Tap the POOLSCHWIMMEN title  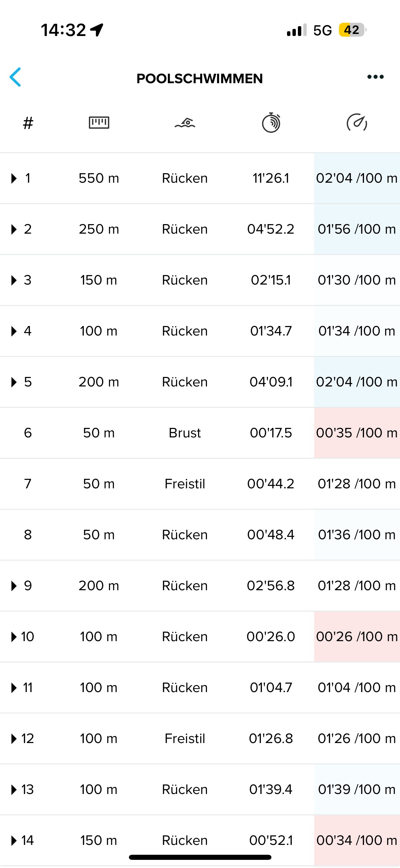(x=200, y=79)
